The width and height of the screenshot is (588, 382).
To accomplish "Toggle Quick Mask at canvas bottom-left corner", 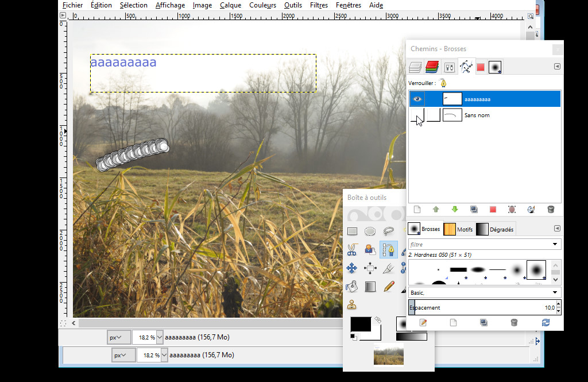I will (63, 323).
